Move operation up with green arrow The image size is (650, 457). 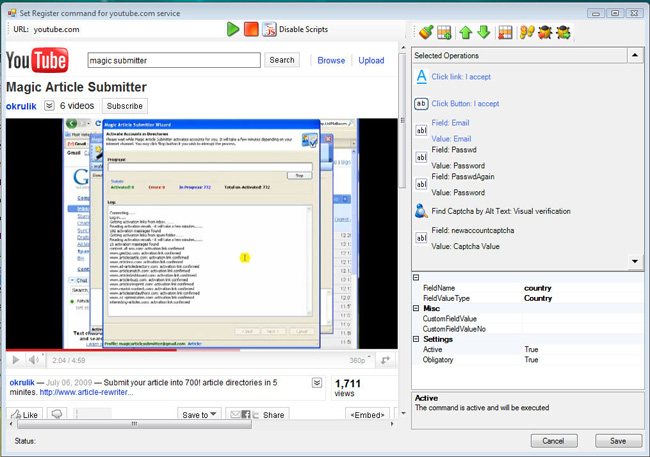point(466,32)
